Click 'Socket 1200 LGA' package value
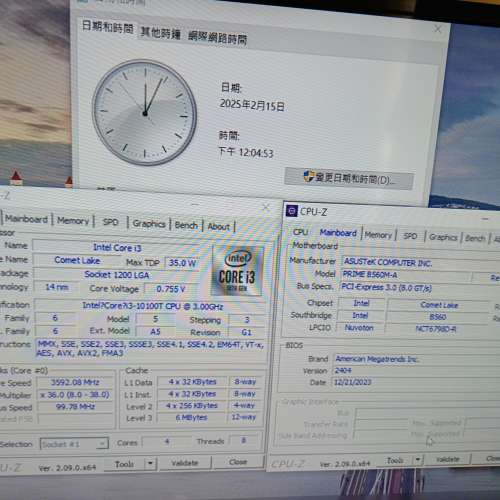The width and height of the screenshot is (500, 500). point(117,275)
